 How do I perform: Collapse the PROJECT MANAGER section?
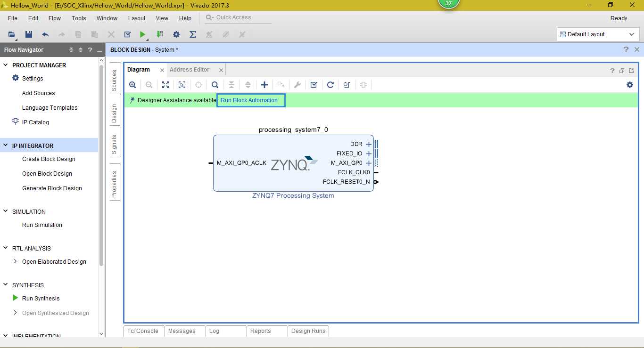pos(6,65)
